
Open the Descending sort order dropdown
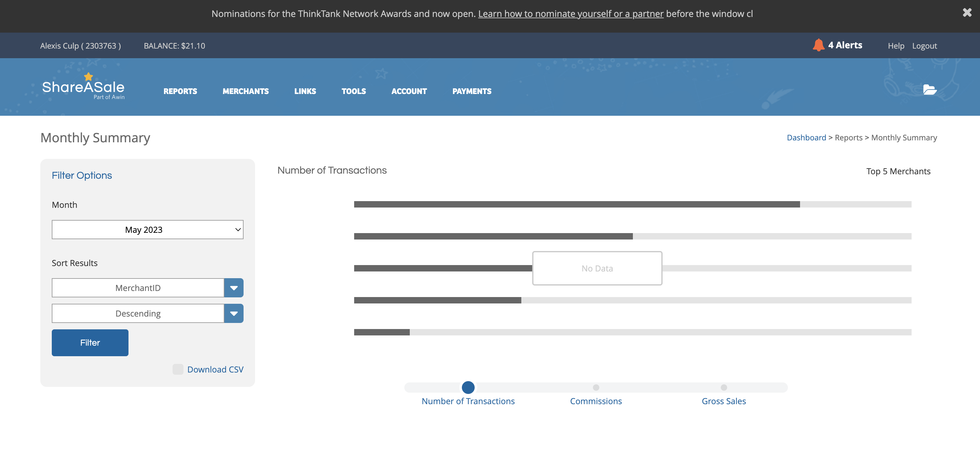(x=138, y=313)
